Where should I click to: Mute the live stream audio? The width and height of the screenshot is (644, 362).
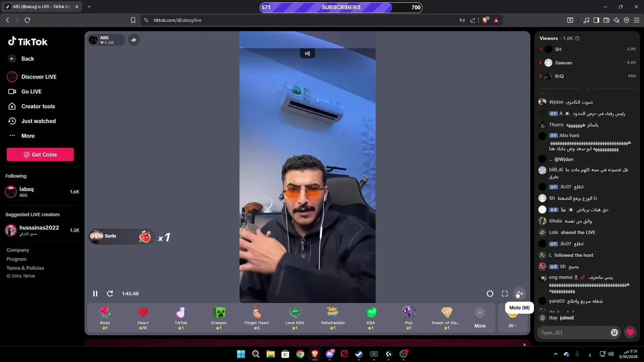pyautogui.click(x=519, y=294)
